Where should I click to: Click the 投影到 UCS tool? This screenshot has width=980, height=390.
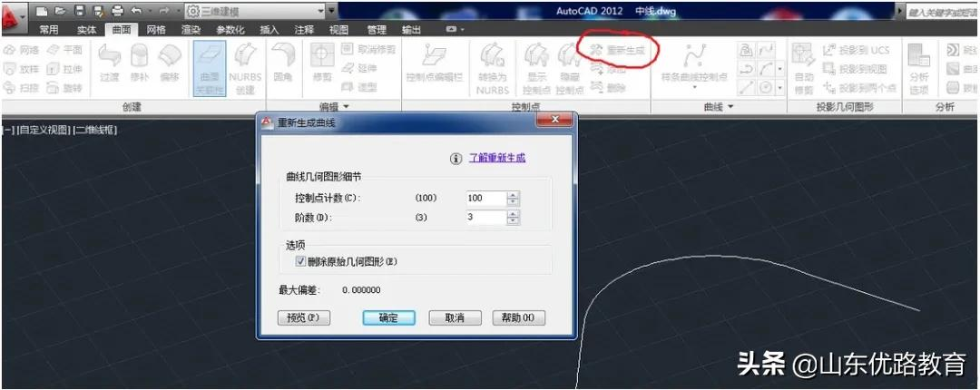857,50
